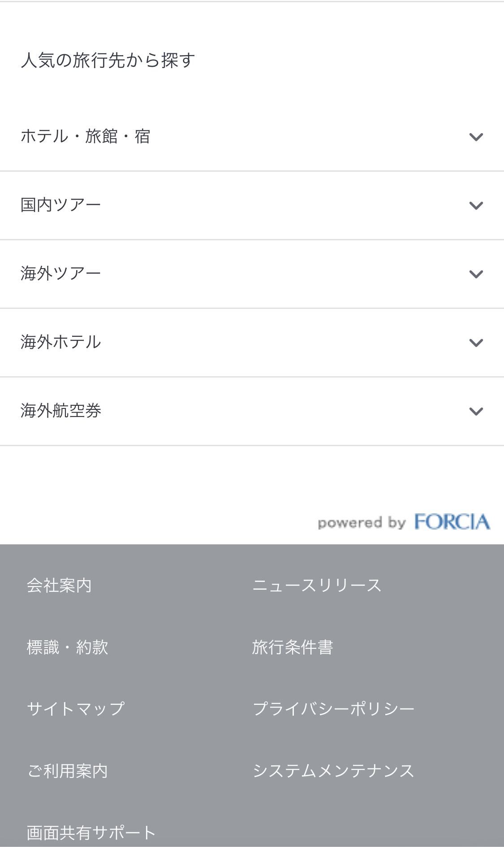The height and width of the screenshot is (847, 504).
Task: Open the 会社案内 footer link
Action: pyautogui.click(x=59, y=586)
